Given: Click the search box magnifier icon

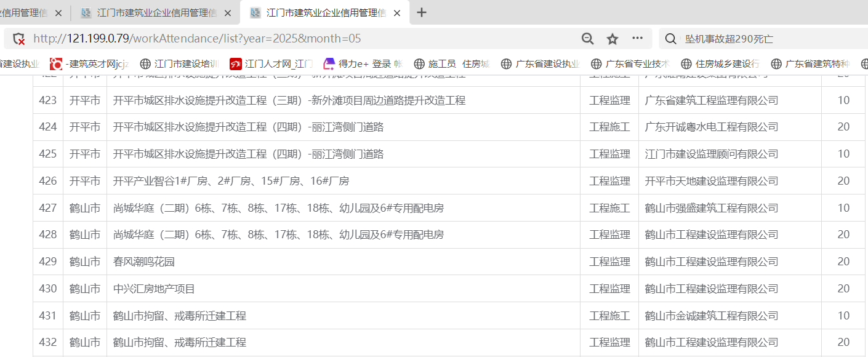Looking at the screenshot, I should [670, 39].
